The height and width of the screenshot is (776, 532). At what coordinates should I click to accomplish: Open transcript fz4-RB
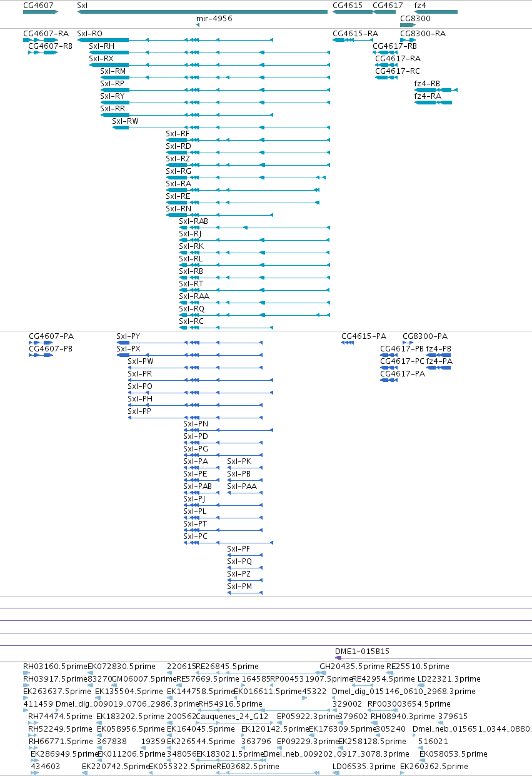coord(427,84)
